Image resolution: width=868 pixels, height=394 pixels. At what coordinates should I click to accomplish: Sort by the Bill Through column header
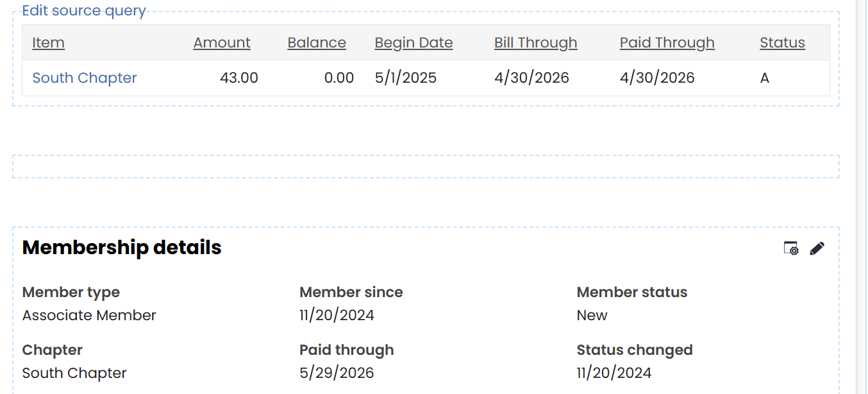tap(536, 42)
